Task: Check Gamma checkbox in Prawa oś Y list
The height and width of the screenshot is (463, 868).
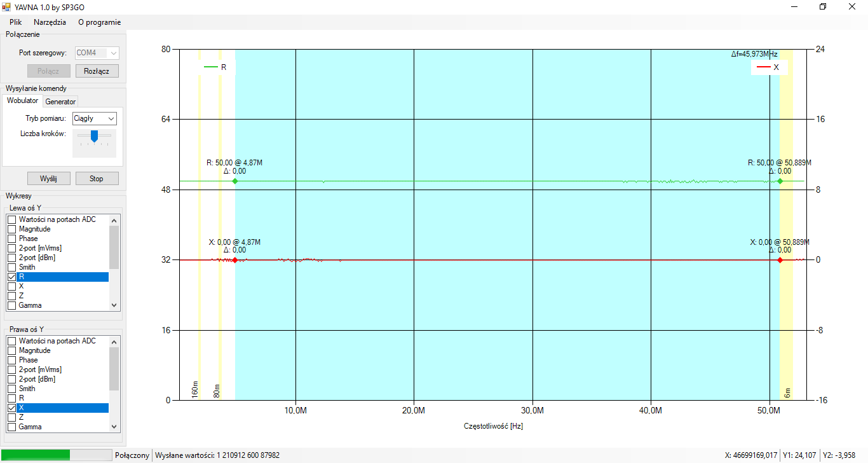Action: pos(11,427)
